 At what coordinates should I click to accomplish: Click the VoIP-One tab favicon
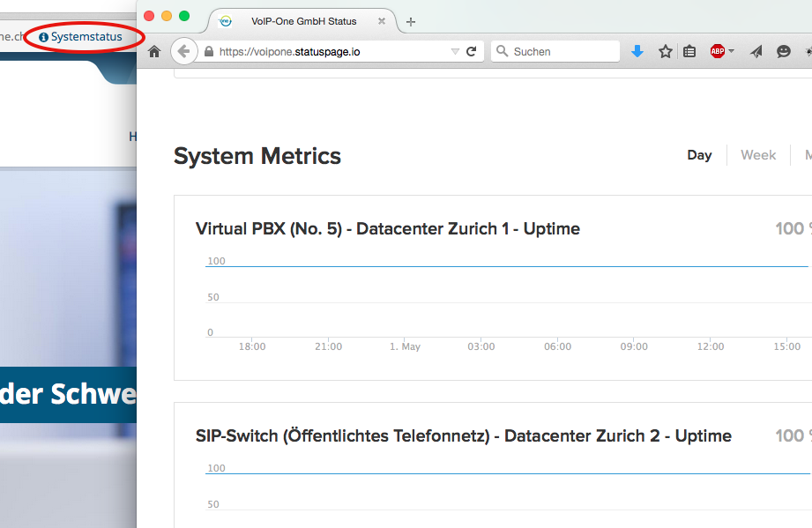(x=226, y=21)
